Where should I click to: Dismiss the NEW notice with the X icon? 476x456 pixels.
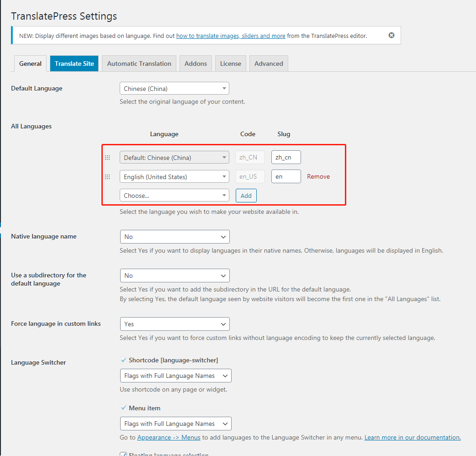click(391, 35)
